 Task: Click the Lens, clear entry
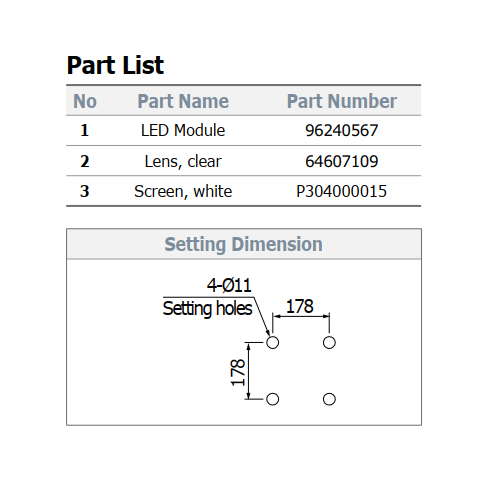pos(183,161)
